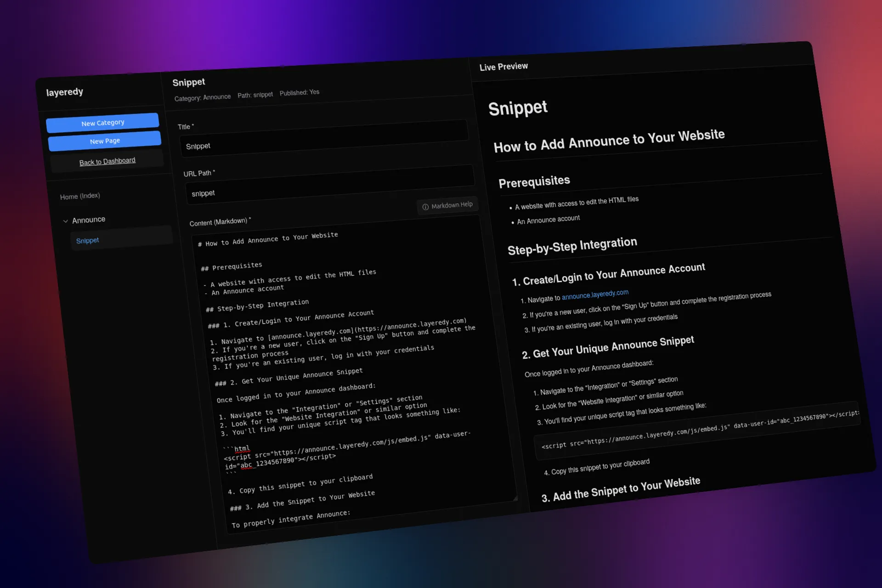Select the Snippet page under Announce
The width and height of the screenshot is (882, 588).
point(87,240)
